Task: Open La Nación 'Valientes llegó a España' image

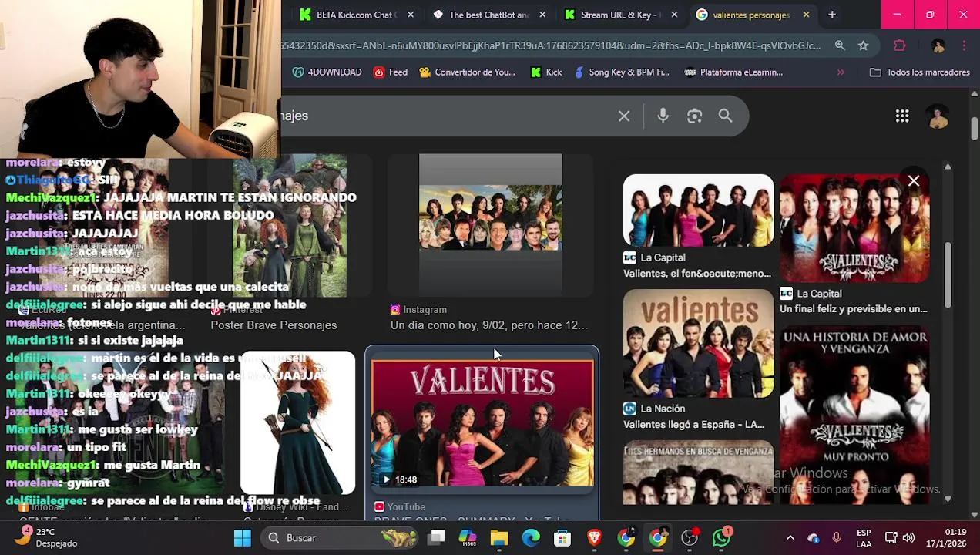Action: point(698,343)
